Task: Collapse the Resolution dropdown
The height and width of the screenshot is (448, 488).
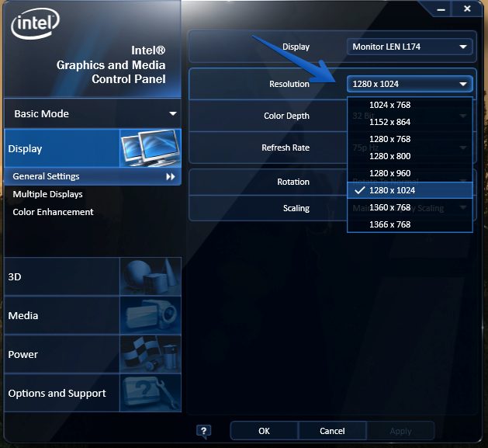Action: coord(410,84)
